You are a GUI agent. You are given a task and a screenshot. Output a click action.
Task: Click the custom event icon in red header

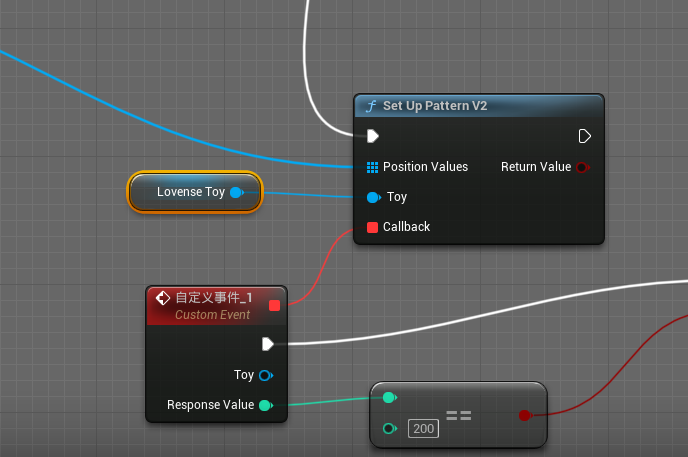(x=162, y=298)
